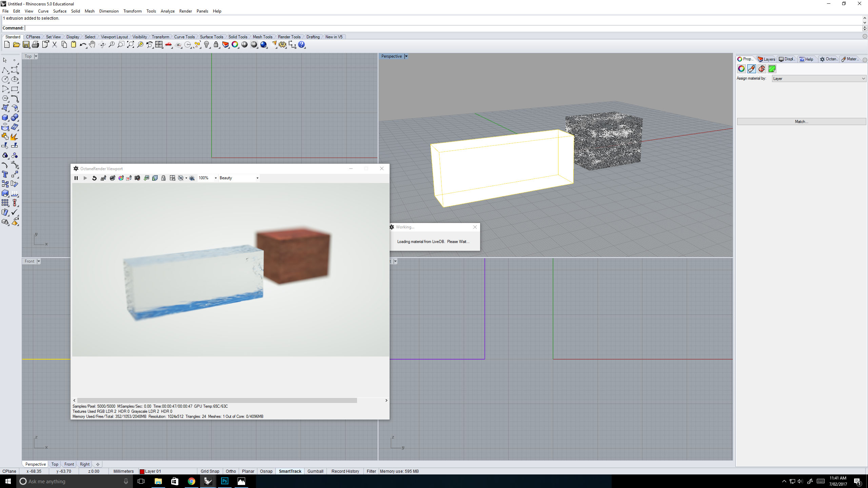868x488 pixels.
Task: Click the Match... button
Action: (x=801, y=121)
